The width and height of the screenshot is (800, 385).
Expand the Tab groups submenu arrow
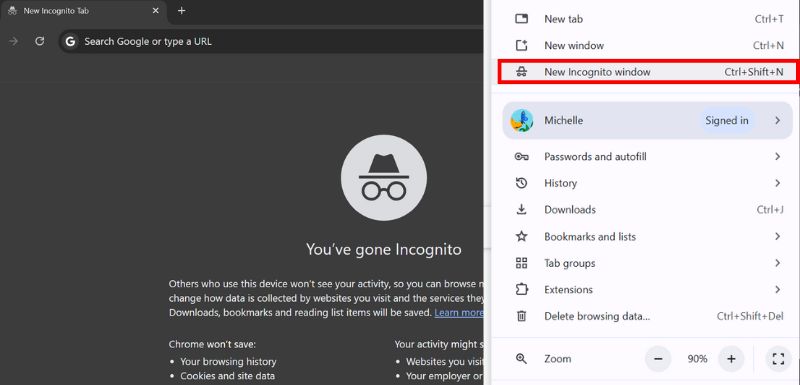pyautogui.click(x=778, y=263)
